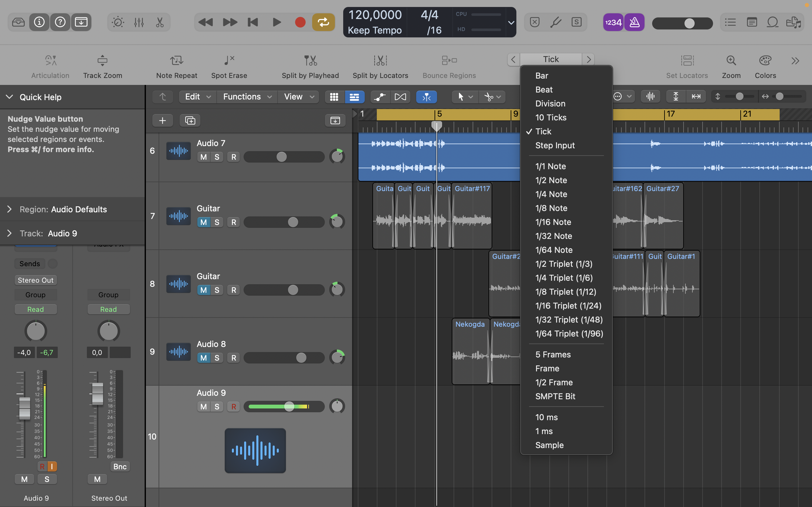The image size is (812, 507).
Task: Toggle record enable on Audio 9 track
Action: [233, 407]
